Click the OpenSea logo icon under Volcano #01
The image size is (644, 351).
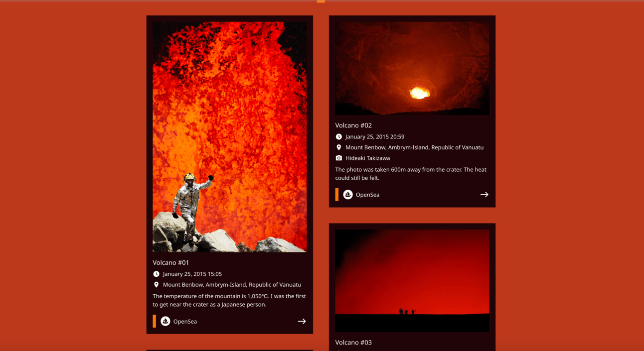pyautogui.click(x=165, y=321)
